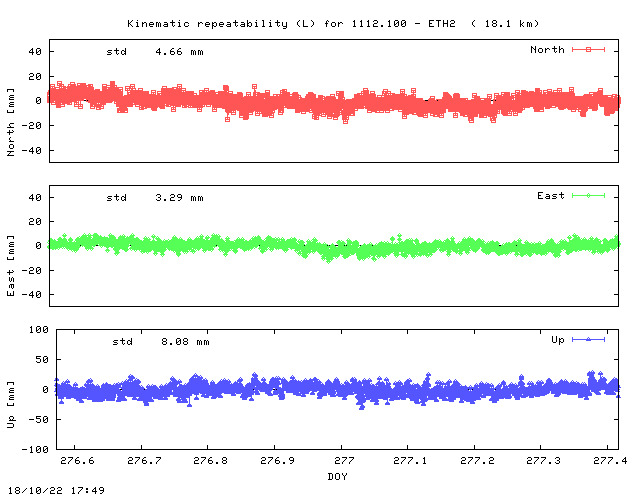The width and height of the screenshot is (640, 496).
Task: Click the 276.7 tick label
Action: [x=144, y=460]
